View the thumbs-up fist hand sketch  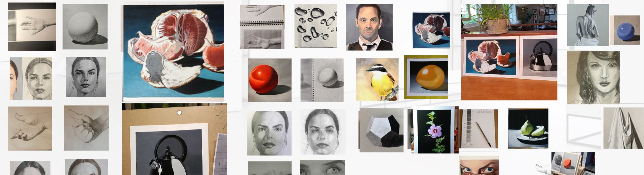pyautogui.click(x=86, y=128)
